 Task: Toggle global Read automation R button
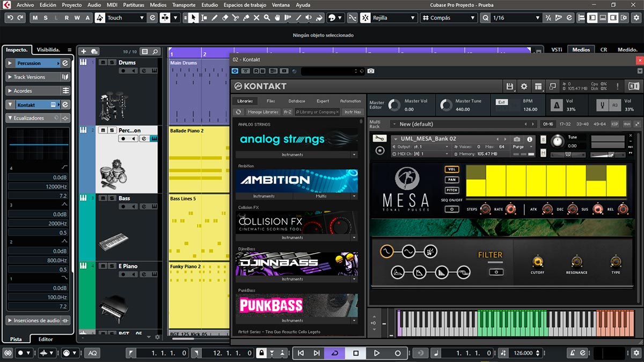pos(67,18)
